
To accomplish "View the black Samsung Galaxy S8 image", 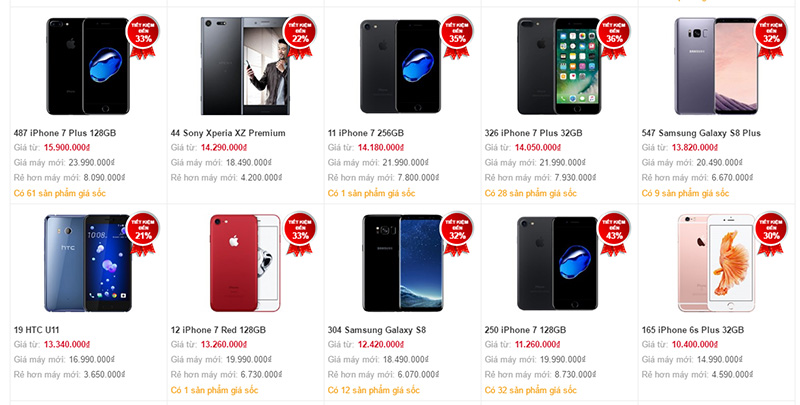I will (x=402, y=263).
